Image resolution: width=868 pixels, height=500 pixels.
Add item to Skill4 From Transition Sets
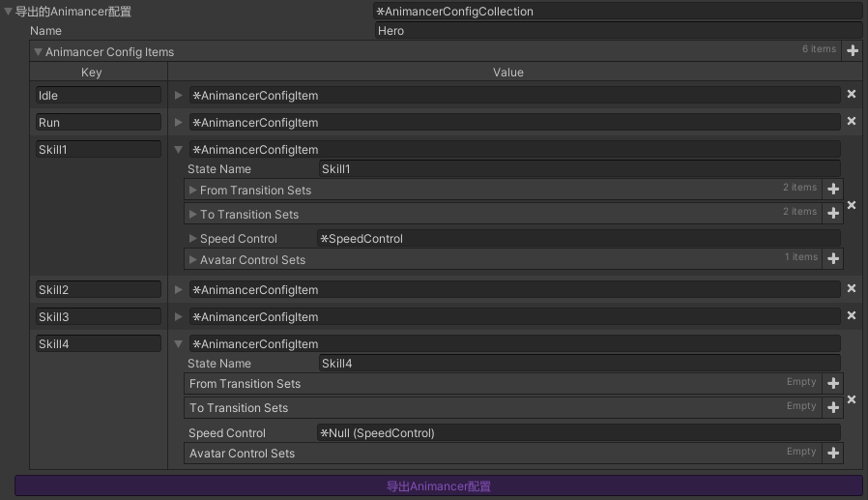[833, 383]
